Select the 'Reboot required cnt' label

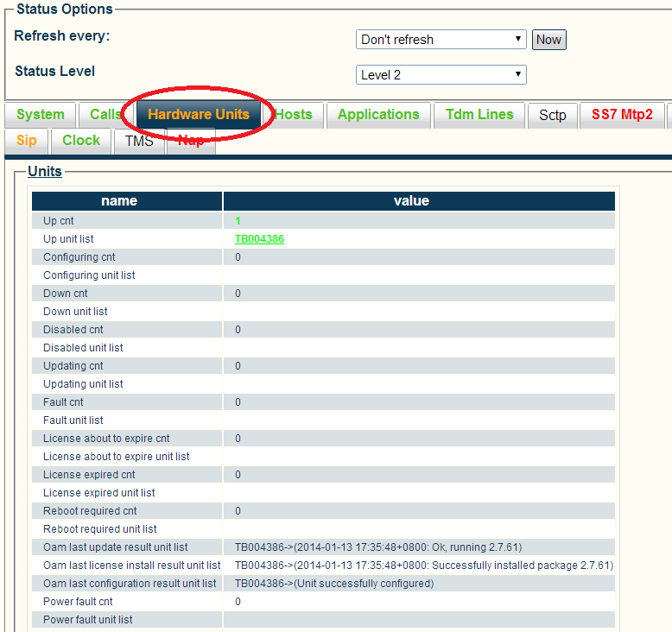(x=90, y=511)
